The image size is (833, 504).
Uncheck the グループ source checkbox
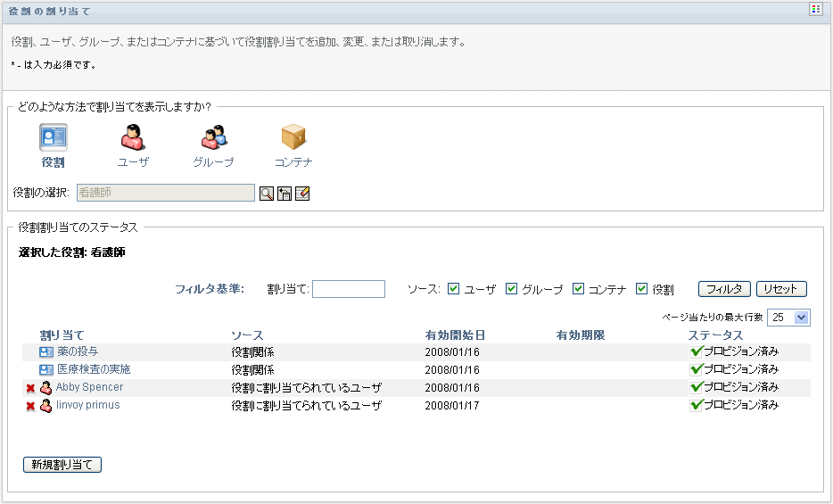(x=511, y=288)
